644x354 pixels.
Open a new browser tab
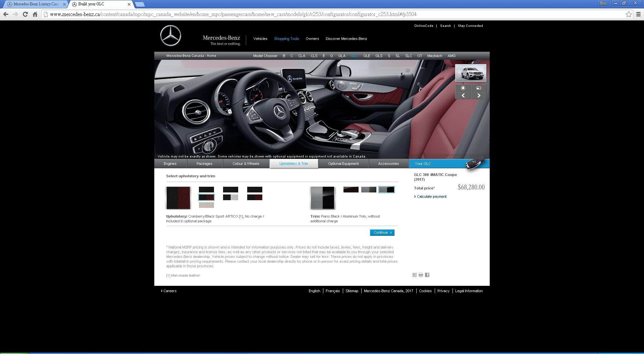point(140,4)
